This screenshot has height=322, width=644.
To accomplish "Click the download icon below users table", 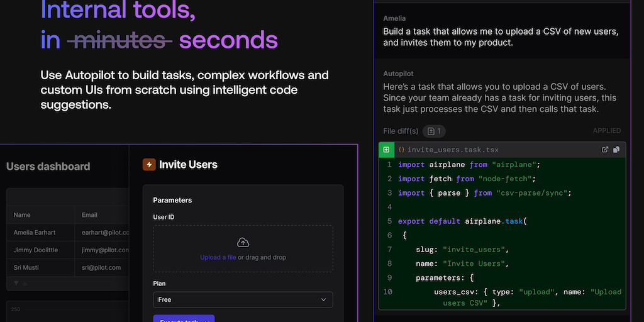I will pyautogui.click(x=25, y=284).
